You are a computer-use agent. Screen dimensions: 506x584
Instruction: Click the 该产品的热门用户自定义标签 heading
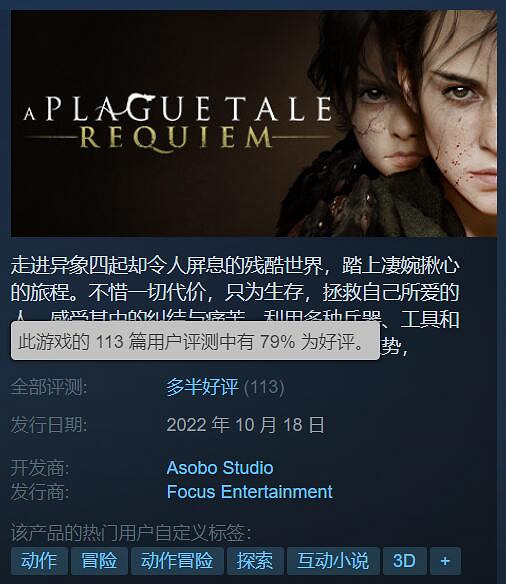131,532
